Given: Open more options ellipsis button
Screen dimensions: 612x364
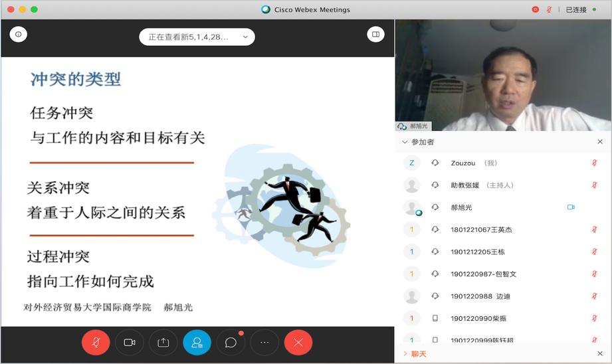Looking at the screenshot, I should tap(264, 343).
